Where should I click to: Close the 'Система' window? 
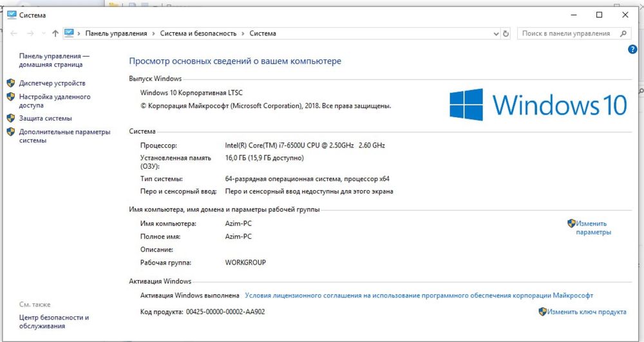pos(625,15)
